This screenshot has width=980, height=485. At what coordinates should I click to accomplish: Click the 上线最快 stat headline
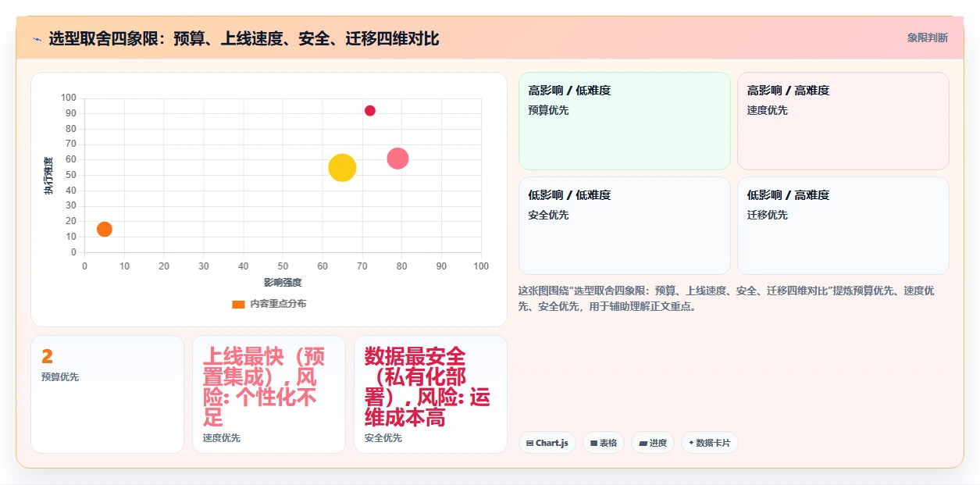(264, 387)
